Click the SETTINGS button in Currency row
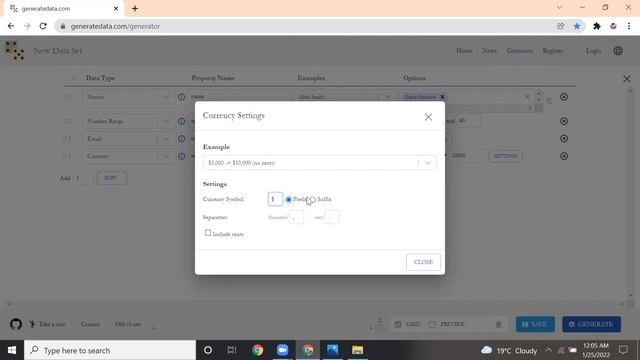Viewport: 640px width, 360px height. [505, 156]
